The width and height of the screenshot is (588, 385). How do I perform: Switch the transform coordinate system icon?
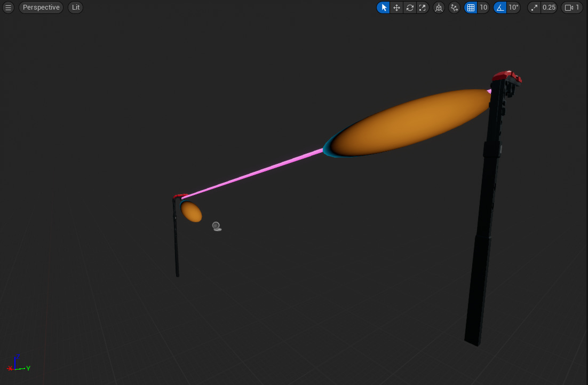tap(439, 7)
